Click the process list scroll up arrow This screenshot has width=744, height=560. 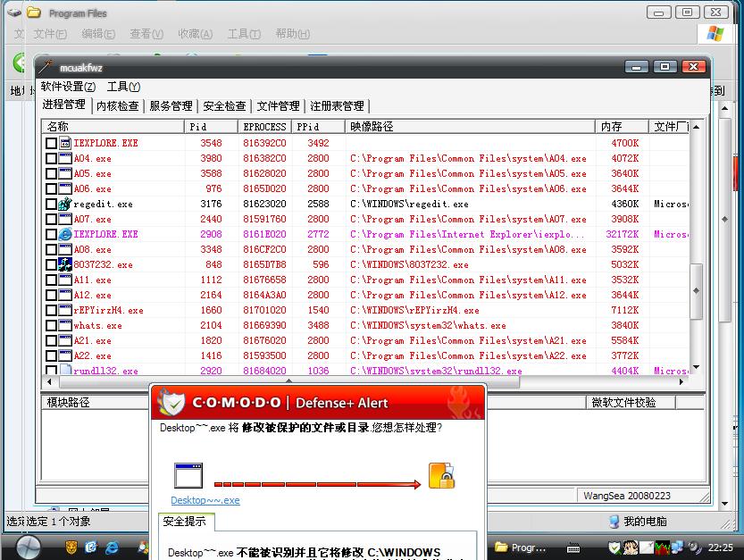(696, 127)
